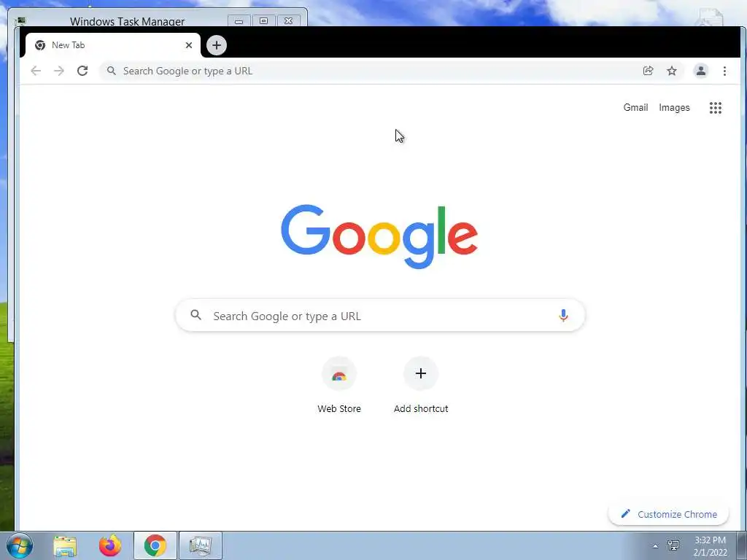Screen dimensions: 747x560
Task: Open the Gmail link
Action: point(635,108)
